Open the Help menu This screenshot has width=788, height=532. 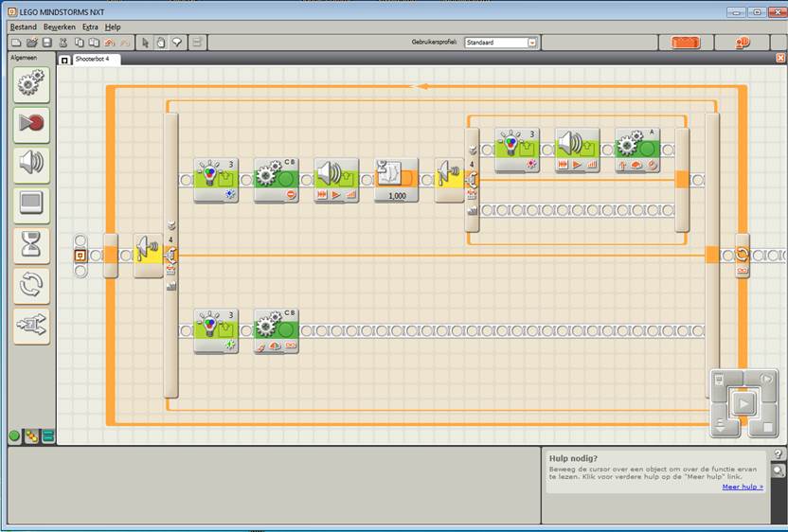pyautogui.click(x=113, y=27)
